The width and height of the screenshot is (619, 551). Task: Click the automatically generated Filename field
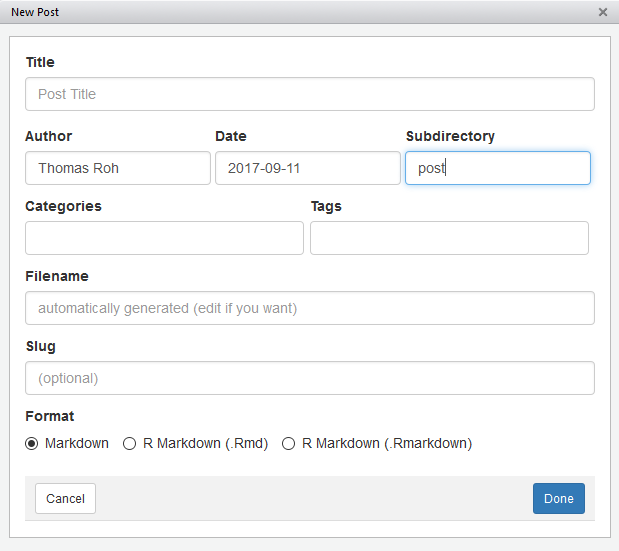point(310,308)
